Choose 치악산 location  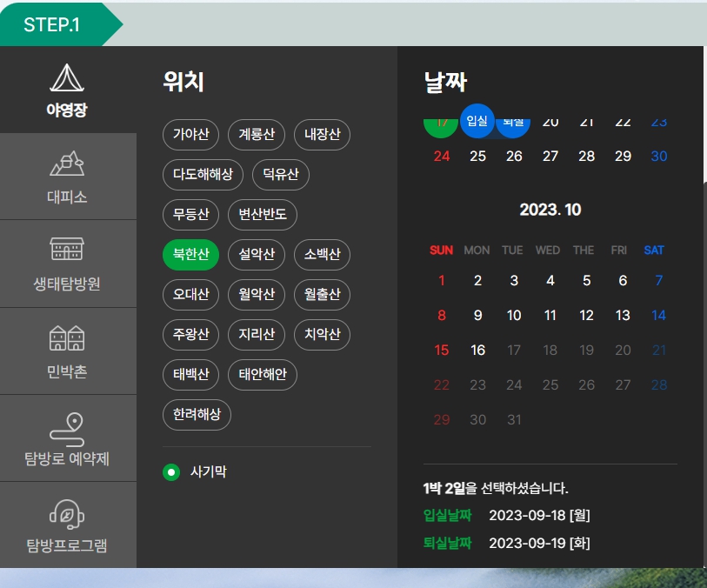click(322, 335)
